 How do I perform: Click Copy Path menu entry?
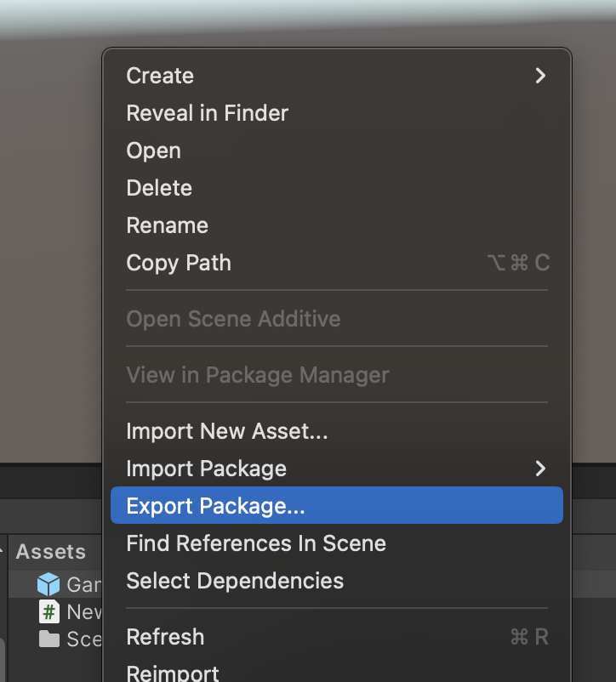pyautogui.click(x=179, y=263)
